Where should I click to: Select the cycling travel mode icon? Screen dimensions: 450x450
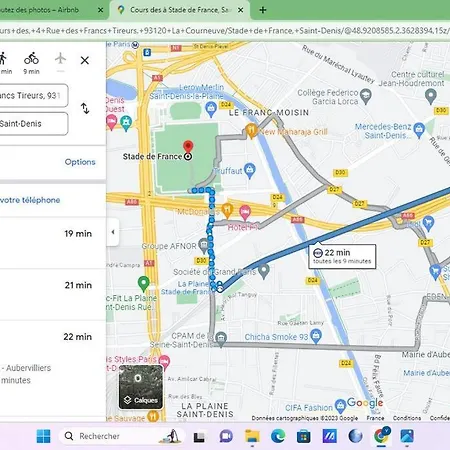(31, 59)
